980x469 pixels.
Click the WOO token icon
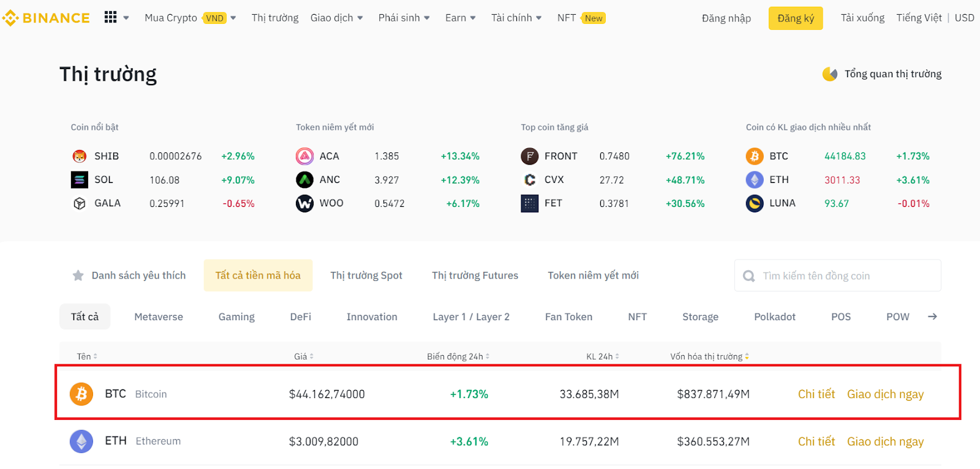click(x=304, y=203)
